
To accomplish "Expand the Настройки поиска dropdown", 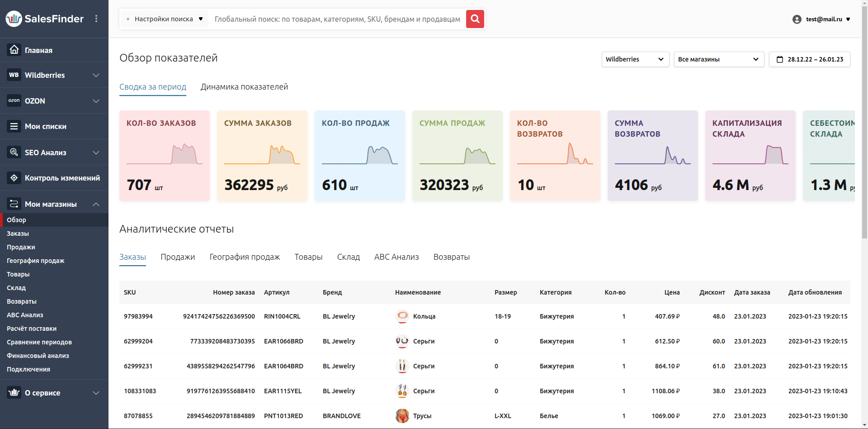I will (x=164, y=19).
